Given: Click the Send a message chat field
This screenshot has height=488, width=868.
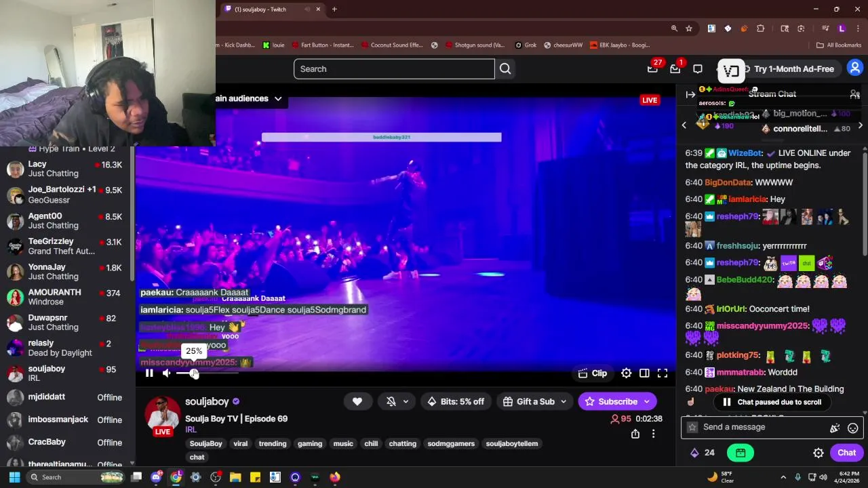Looking at the screenshot, I should (x=771, y=427).
